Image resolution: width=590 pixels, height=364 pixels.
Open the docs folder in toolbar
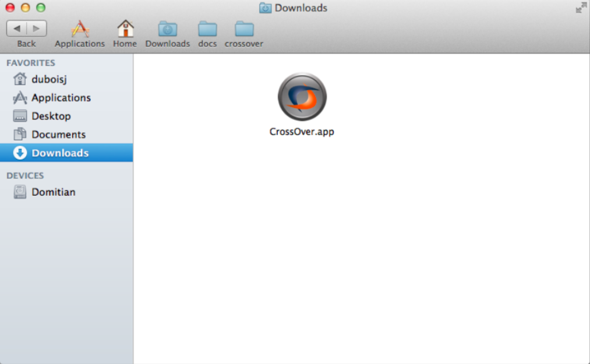pos(207,29)
